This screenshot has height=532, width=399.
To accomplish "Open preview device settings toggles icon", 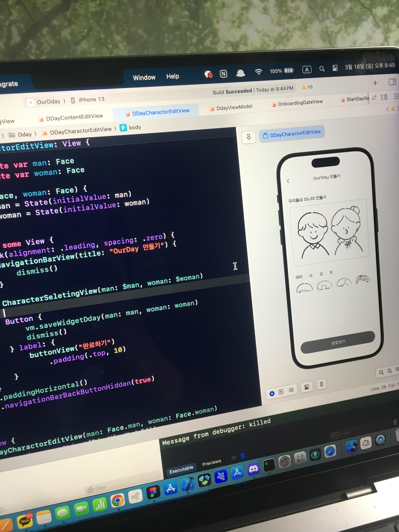I will 307,387.
